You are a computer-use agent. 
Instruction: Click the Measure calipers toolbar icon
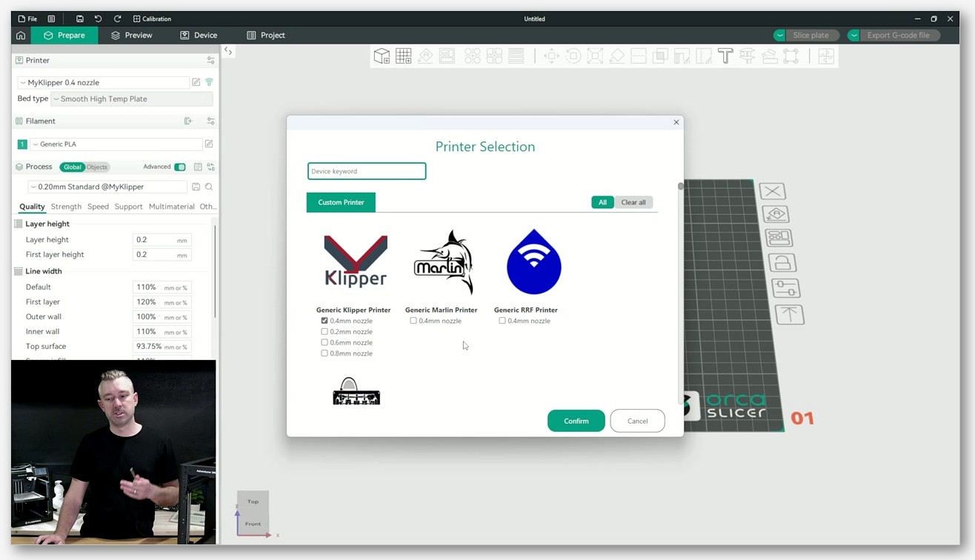tap(747, 56)
